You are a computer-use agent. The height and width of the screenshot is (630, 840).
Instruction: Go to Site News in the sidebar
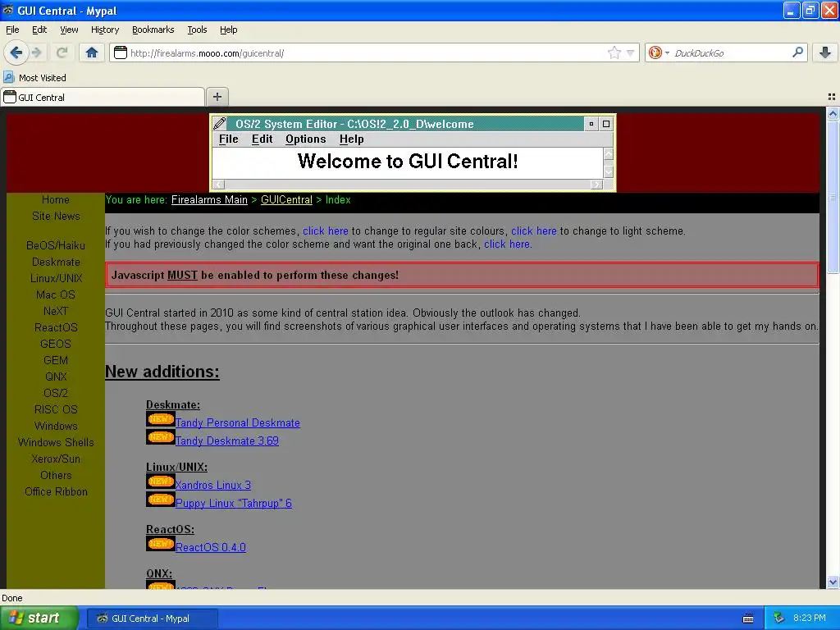coord(56,216)
